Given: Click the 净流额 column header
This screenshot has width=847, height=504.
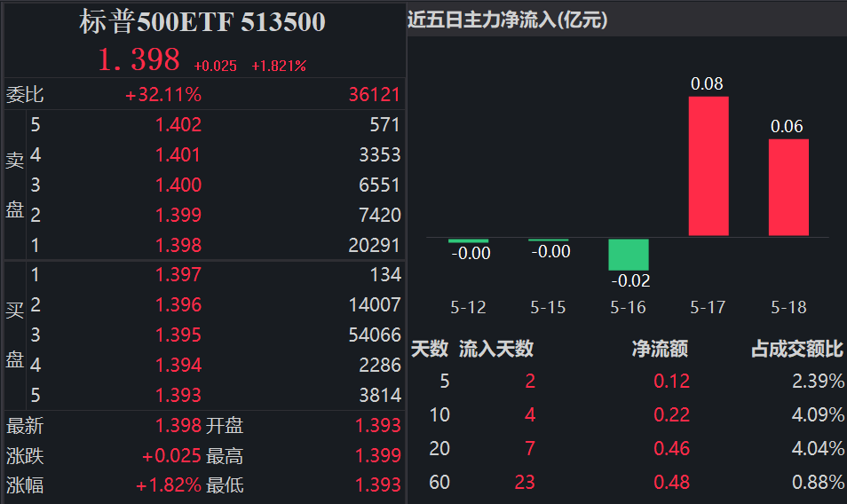Looking at the screenshot, I should point(660,349).
